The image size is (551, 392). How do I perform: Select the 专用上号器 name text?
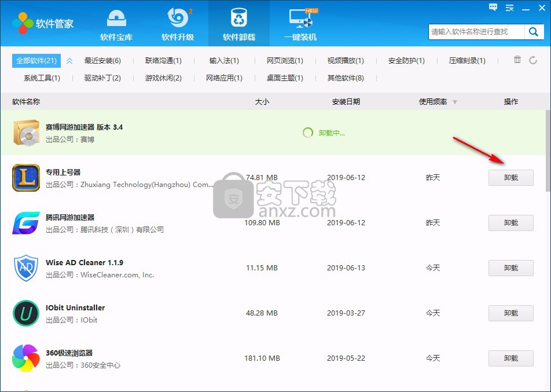pyautogui.click(x=63, y=173)
